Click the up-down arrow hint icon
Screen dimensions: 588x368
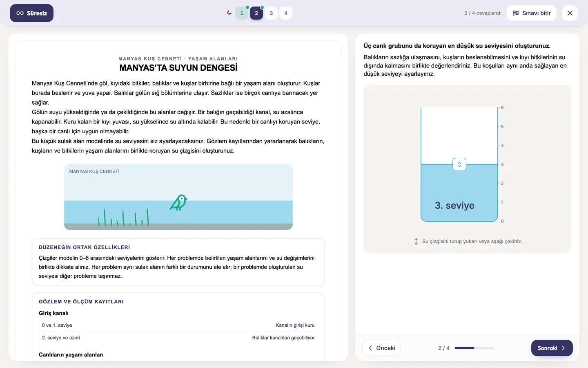coord(416,242)
